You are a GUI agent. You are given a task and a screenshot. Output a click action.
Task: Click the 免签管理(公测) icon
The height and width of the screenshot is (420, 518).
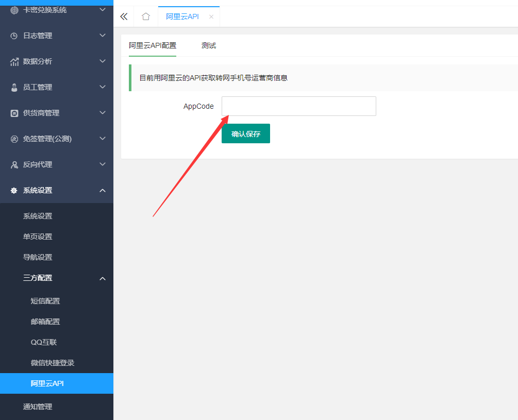[14, 139]
